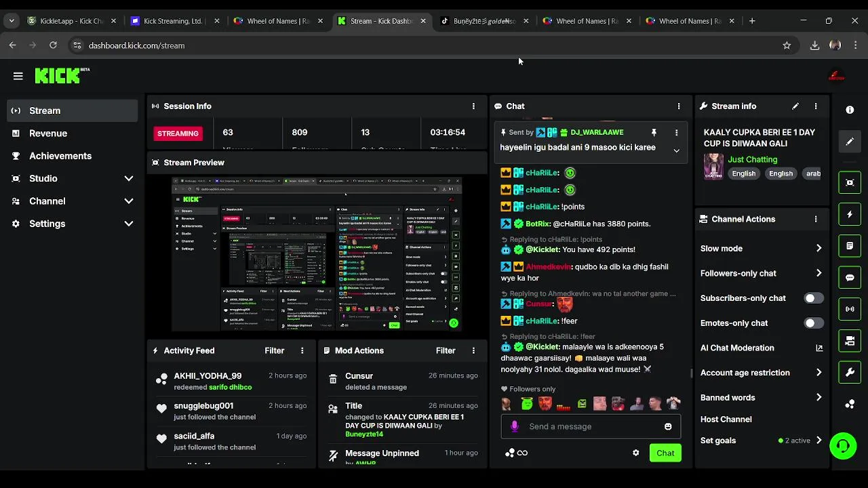The width and height of the screenshot is (868, 488).
Task: Click the first English language tag
Action: point(743,174)
